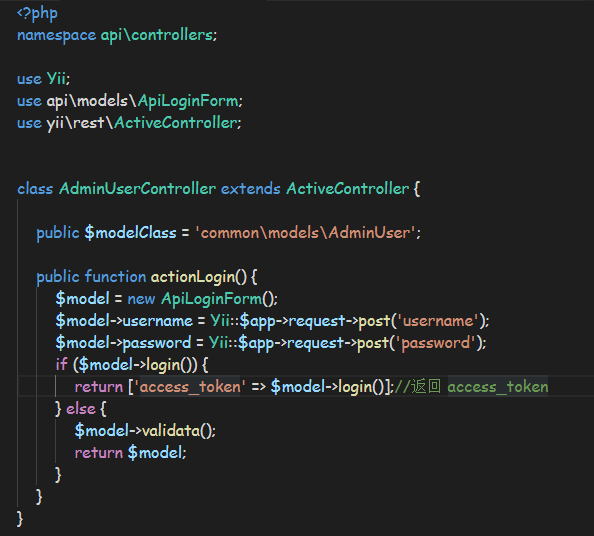Click 'ApiLoginForm' in the use statement
Image resolution: width=594 pixels, height=536 pixels.
(x=188, y=101)
